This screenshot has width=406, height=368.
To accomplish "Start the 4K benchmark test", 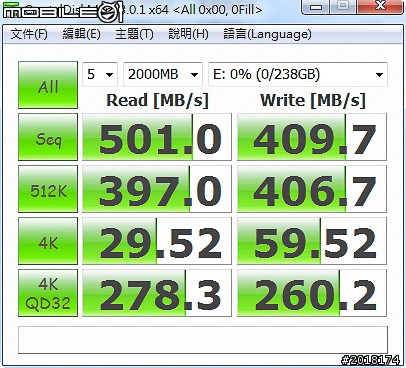I will point(48,241).
